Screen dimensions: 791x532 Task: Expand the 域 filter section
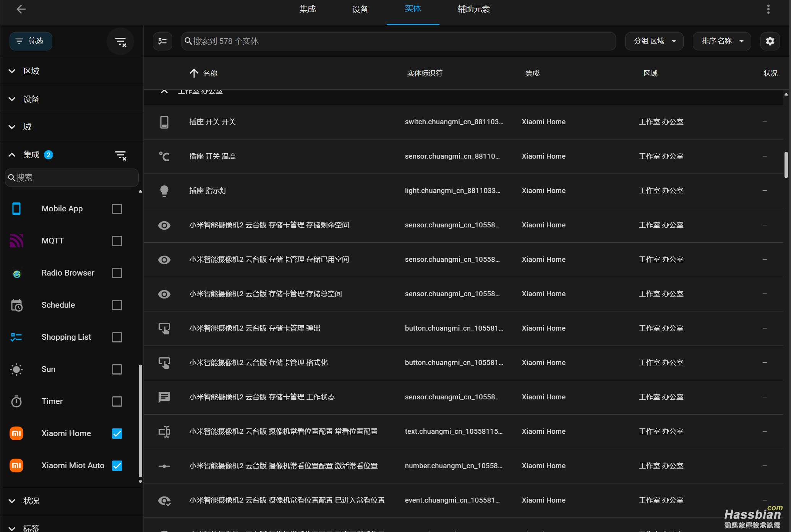tap(72, 127)
